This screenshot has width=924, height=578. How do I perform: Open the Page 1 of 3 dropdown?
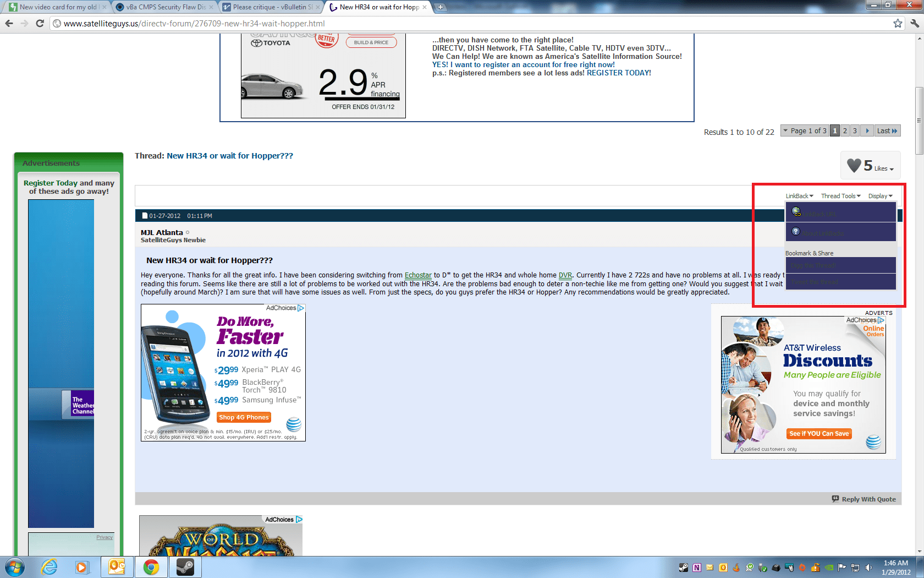pyautogui.click(x=805, y=130)
